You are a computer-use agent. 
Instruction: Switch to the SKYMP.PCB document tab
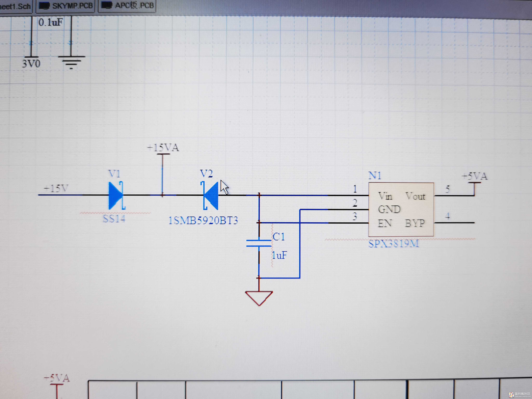[x=66, y=6]
